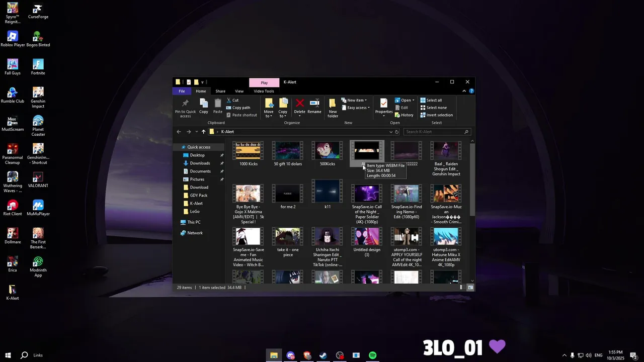Open recent locations dropdown arrow
Viewport: 644px width, 362px height.
tap(196, 132)
